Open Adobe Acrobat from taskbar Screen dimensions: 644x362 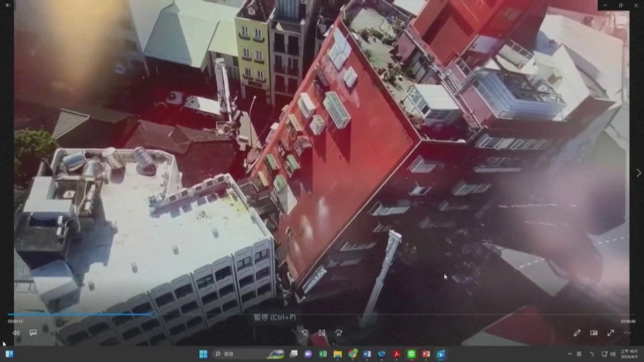[396, 354]
